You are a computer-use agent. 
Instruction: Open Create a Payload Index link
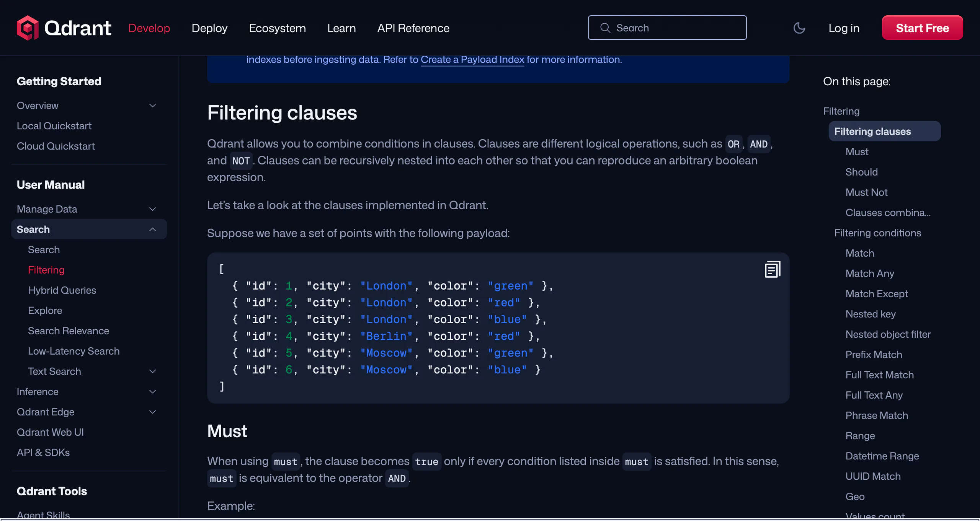coord(472,60)
